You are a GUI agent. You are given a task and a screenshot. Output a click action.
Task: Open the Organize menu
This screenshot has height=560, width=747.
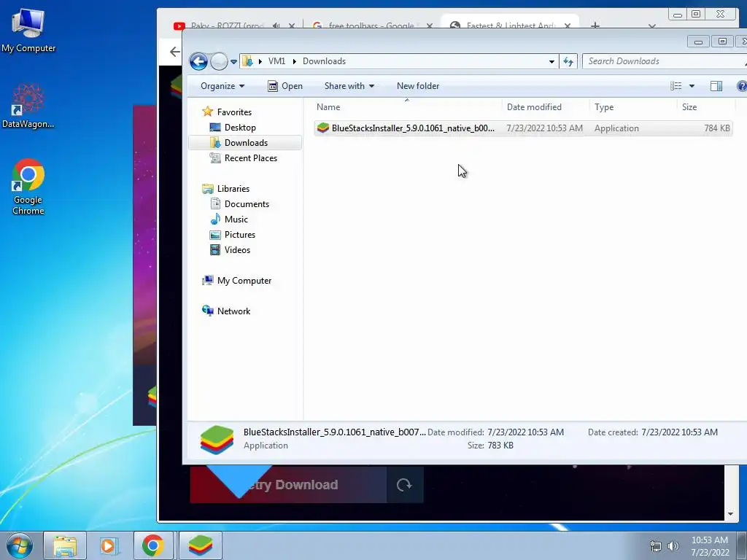222,86
